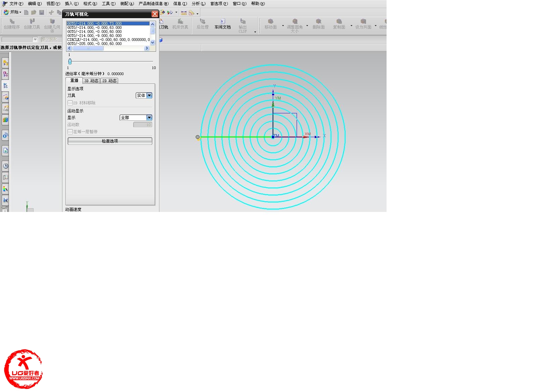Click the Open folder toolbar icon
Screen dimensions: 555x392
[x=34, y=12]
